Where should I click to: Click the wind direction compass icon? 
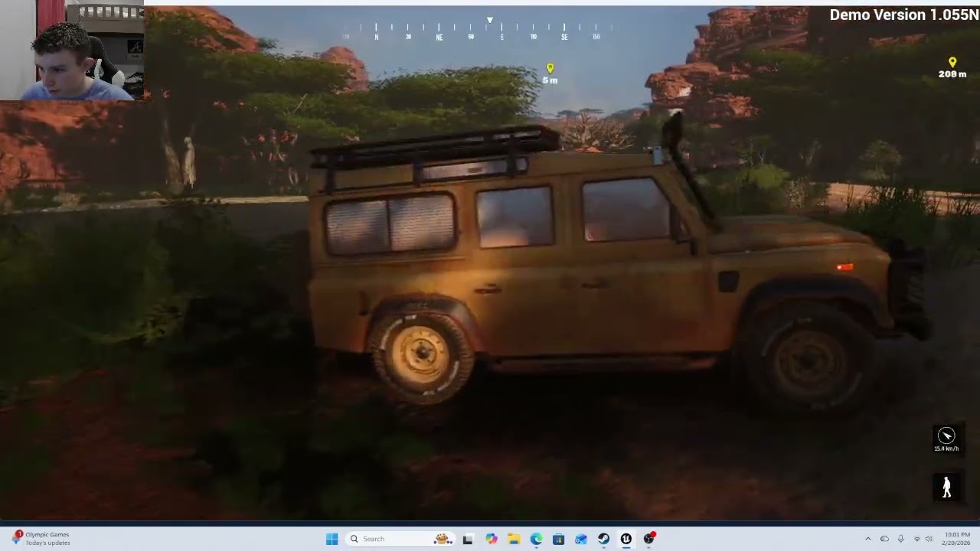pos(946,435)
